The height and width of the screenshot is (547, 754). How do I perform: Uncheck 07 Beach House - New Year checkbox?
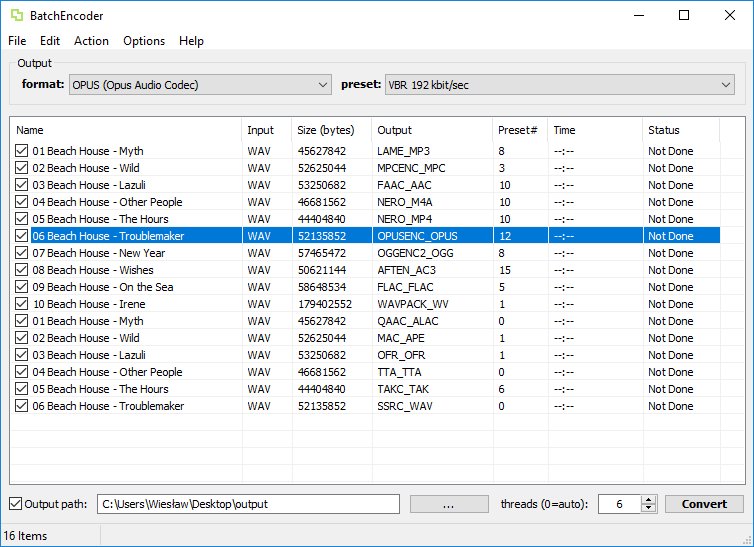[x=21, y=253]
